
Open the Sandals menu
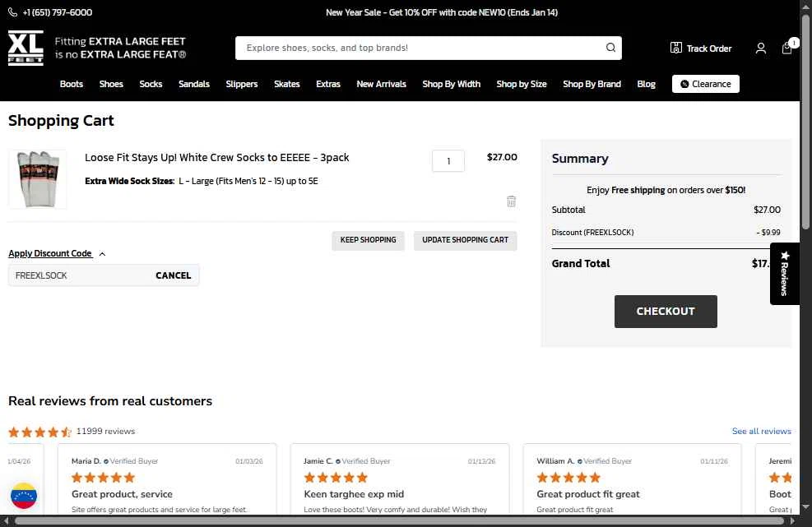193,84
